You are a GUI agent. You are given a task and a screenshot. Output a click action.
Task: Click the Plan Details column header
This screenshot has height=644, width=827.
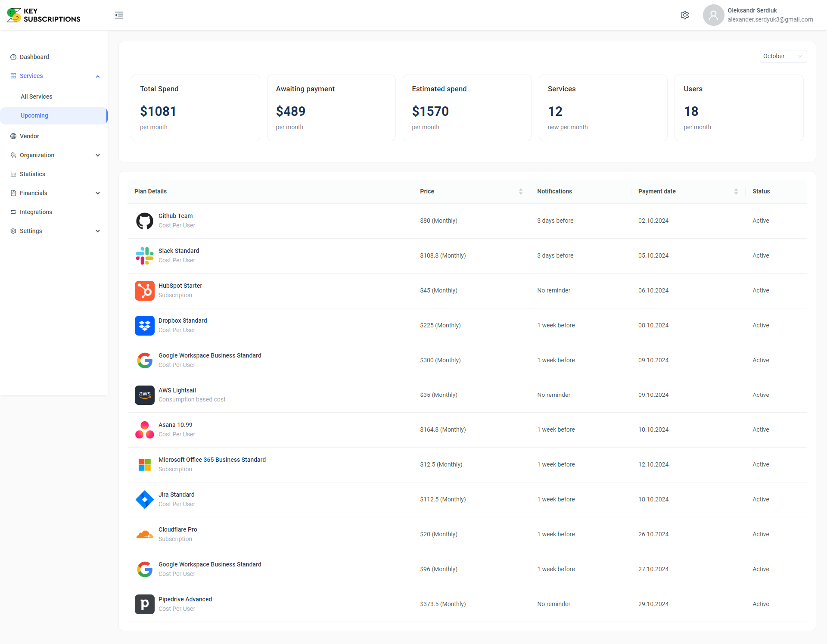[150, 191]
